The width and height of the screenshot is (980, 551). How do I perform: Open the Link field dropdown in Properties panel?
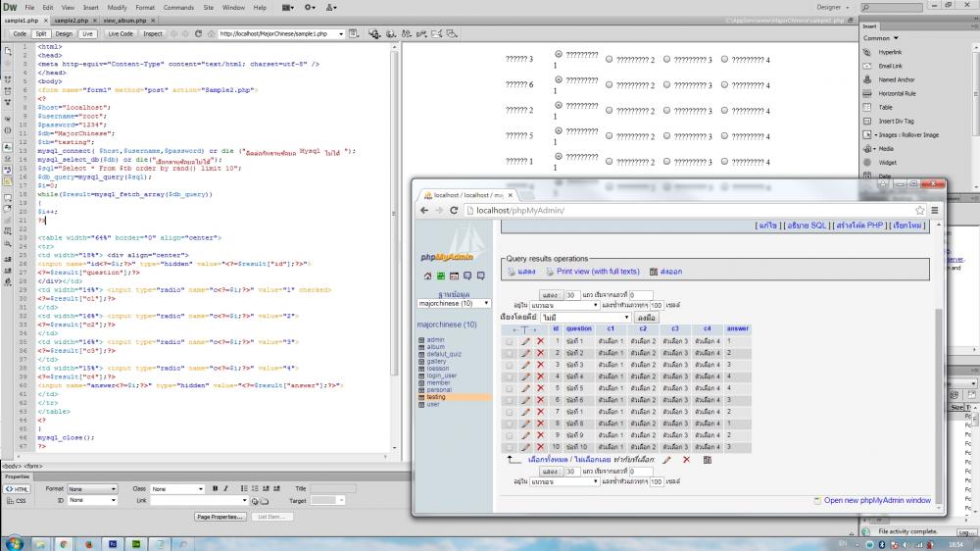(x=244, y=500)
